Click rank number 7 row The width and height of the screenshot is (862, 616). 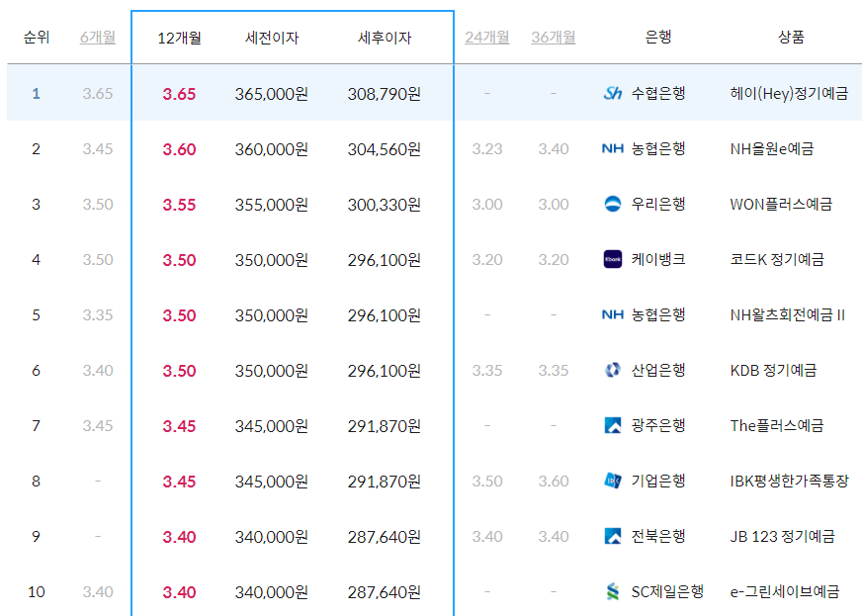[37, 426]
